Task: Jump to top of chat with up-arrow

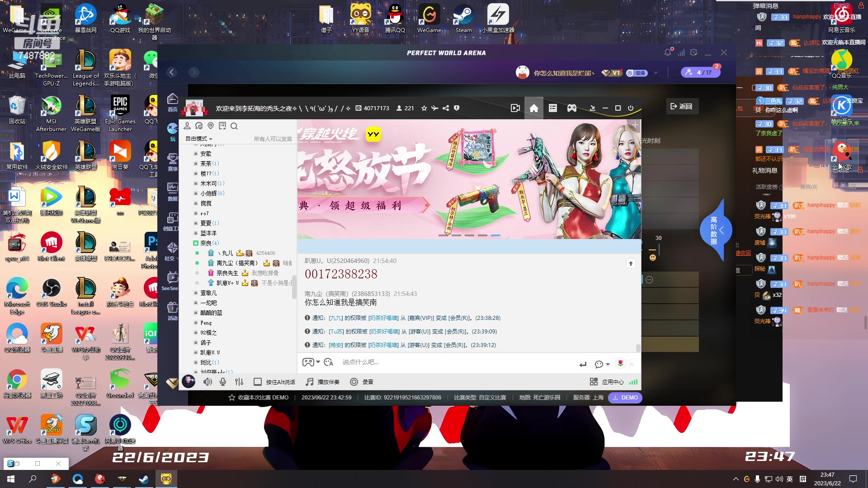Action: tap(631, 263)
